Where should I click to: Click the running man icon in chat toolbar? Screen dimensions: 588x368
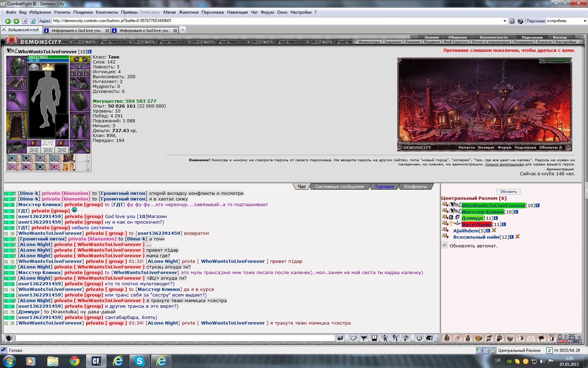385,338
